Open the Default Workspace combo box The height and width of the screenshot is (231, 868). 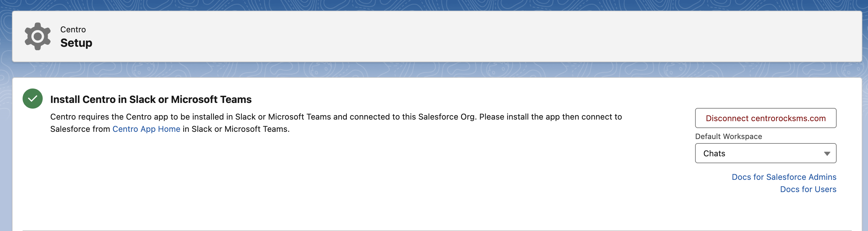coord(766,153)
